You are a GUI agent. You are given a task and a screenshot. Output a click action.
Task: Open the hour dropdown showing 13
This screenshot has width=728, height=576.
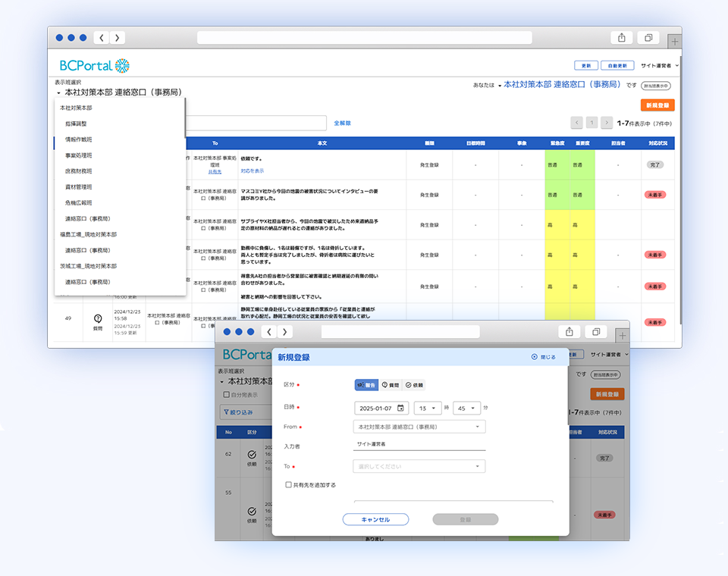pyautogui.click(x=427, y=408)
